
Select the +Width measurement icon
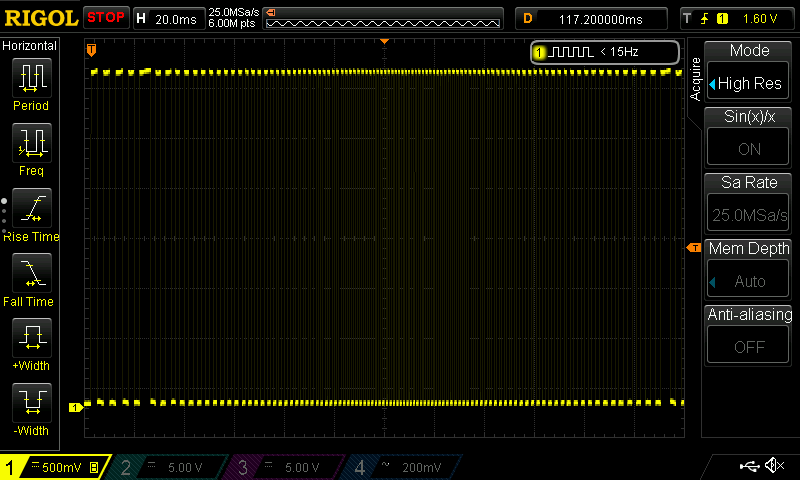point(32,337)
